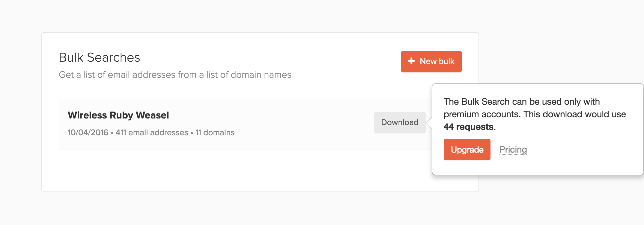Click the popover arrow beside Download
The width and height of the screenshot is (644, 225).
[429, 122]
